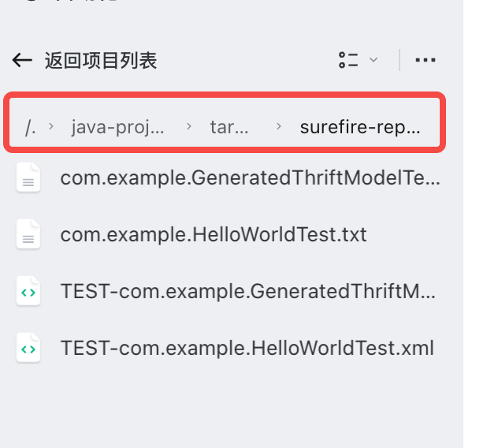
Task: Click code icon of TEST-com.example.GeneratedThriftM...
Action: pyautogui.click(x=28, y=291)
